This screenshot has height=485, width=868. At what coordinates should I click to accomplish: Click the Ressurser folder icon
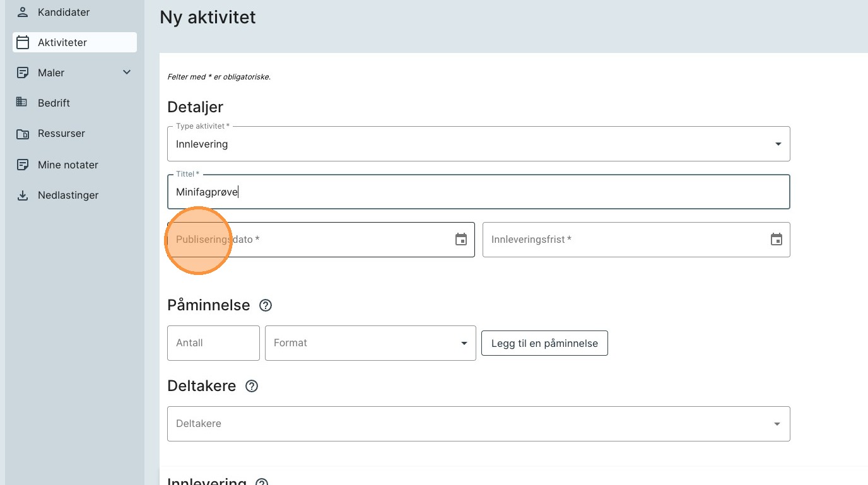click(23, 134)
